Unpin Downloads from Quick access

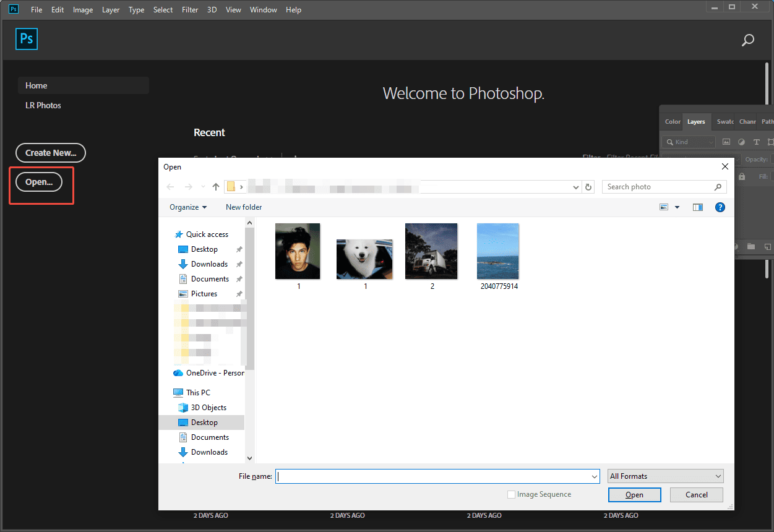[x=238, y=264]
